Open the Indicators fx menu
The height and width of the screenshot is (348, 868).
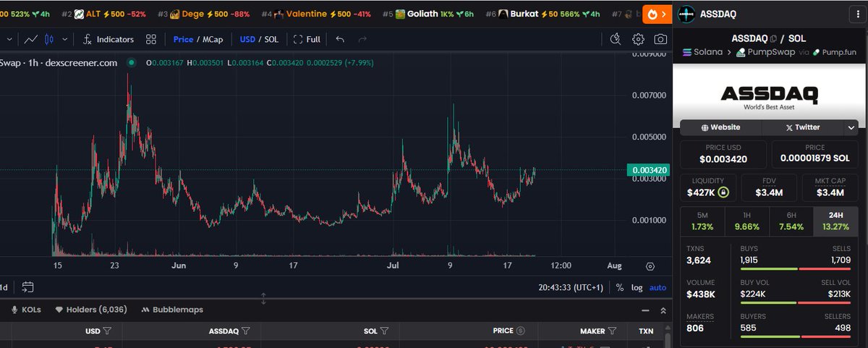(x=108, y=39)
